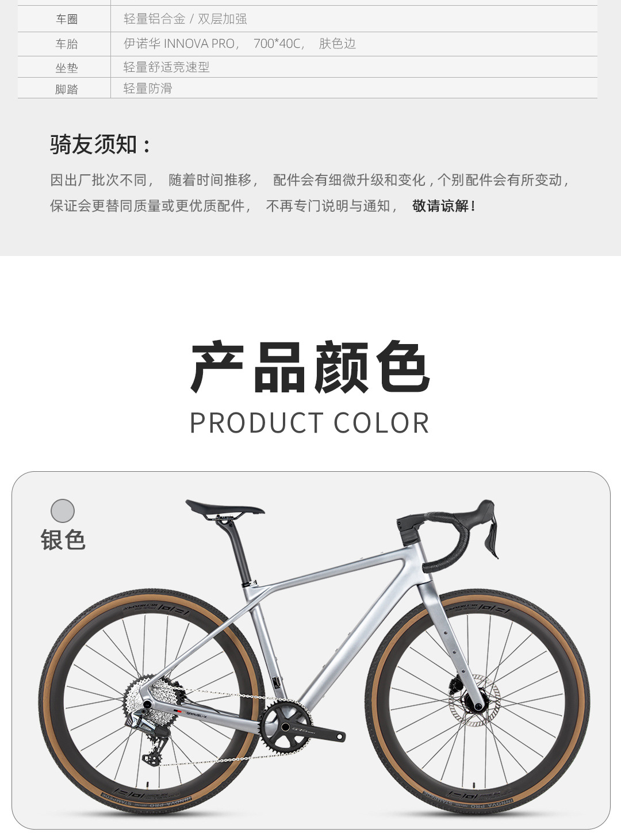Click the bike saddle in the photo

click(x=224, y=508)
